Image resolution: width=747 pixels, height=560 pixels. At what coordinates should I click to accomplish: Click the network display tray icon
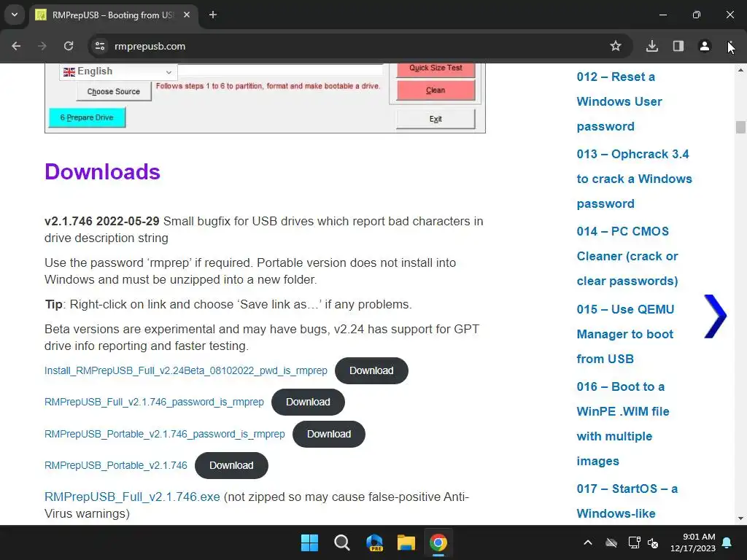[634, 542]
